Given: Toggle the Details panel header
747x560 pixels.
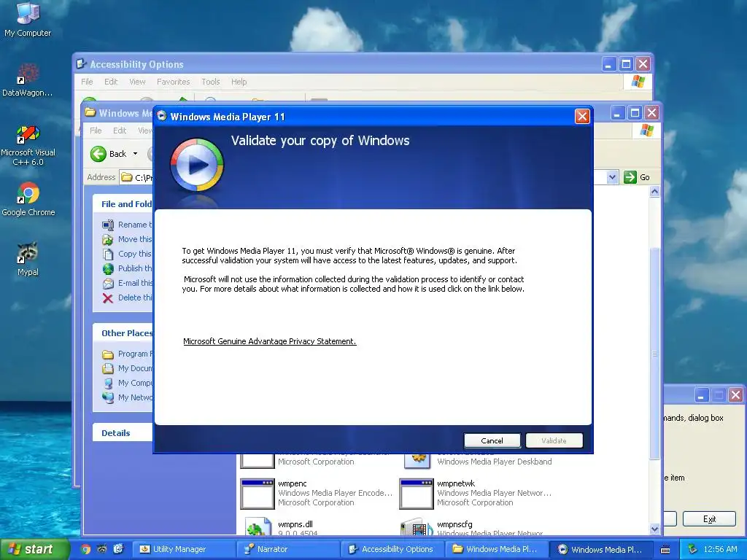Looking at the screenshot, I should pyautogui.click(x=123, y=433).
